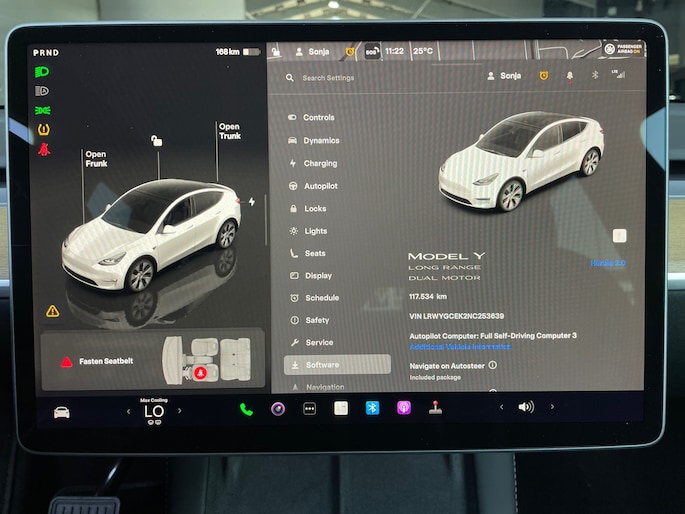The height and width of the screenshot is (514, 685).
Task: Tap the Fasten Seatbelt warning card
Action: [x=153, y=361]
